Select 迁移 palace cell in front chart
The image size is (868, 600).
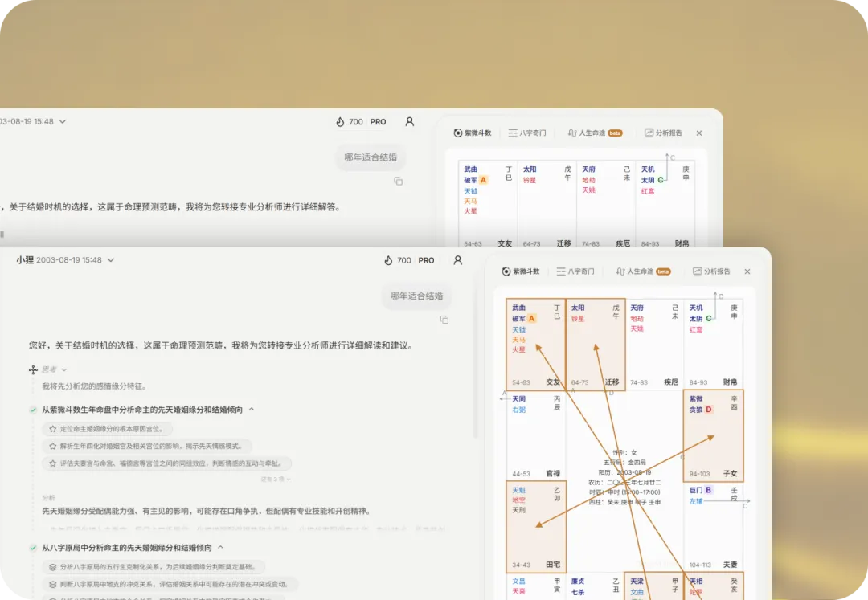[596, 345]
